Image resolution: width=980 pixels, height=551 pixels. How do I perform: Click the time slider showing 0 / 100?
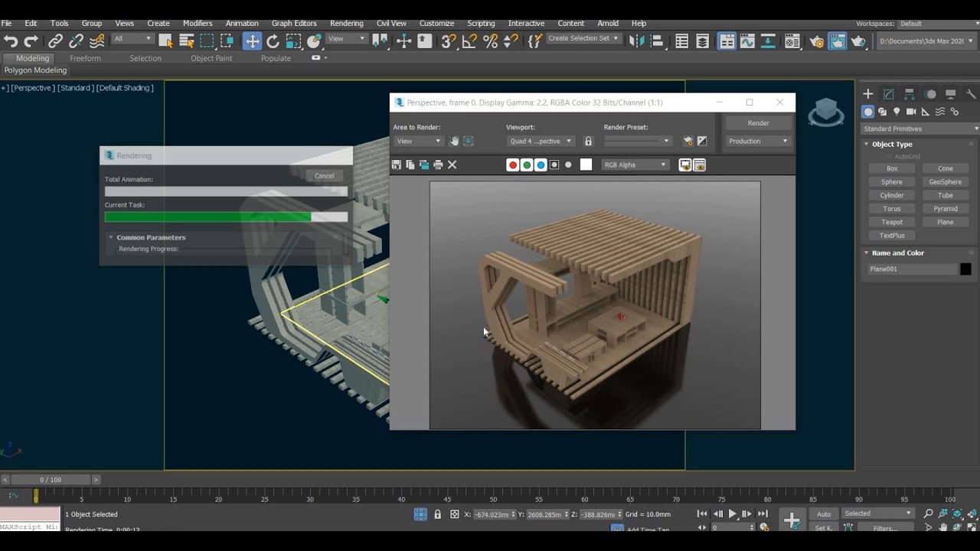click(51, 480)
